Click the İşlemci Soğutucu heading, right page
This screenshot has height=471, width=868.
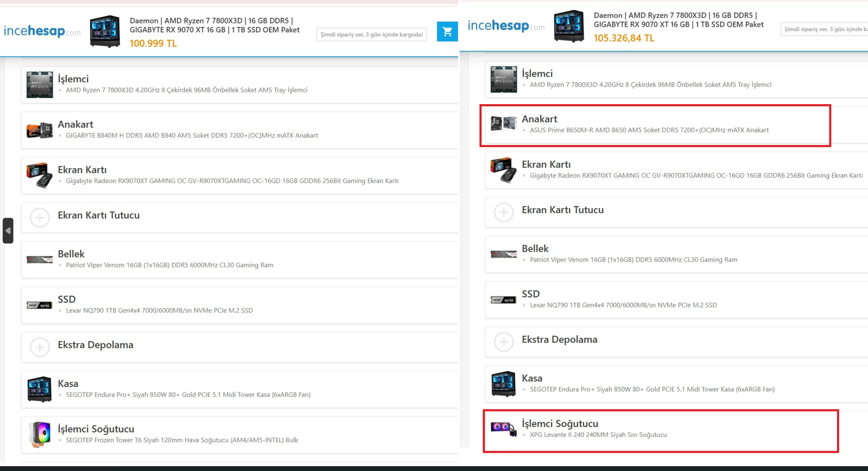click(560, 423)
